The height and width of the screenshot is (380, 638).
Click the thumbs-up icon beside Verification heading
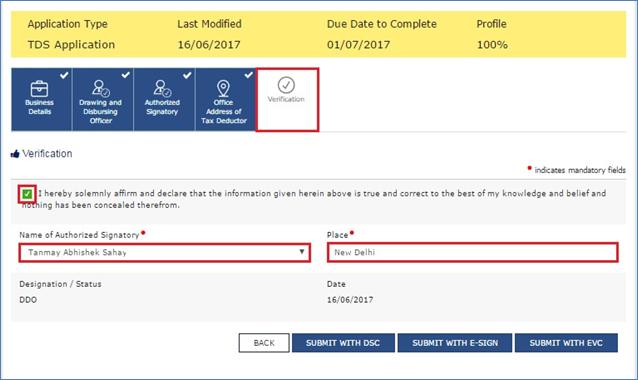point(15,154)
